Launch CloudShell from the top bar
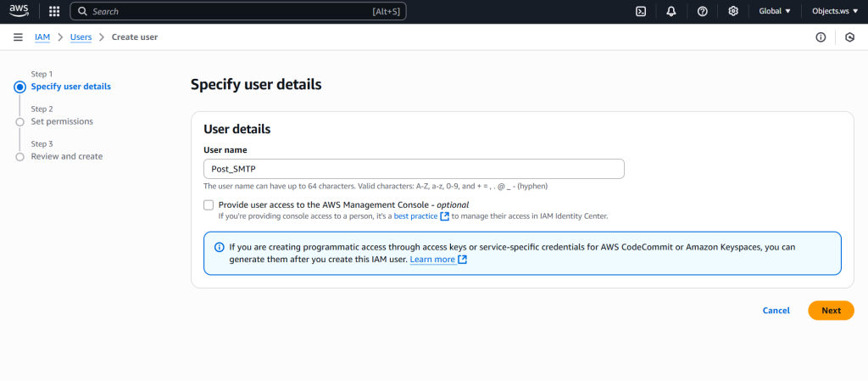Image resolution: width=868 pixels, height=381 pixels. coord(641,12)
